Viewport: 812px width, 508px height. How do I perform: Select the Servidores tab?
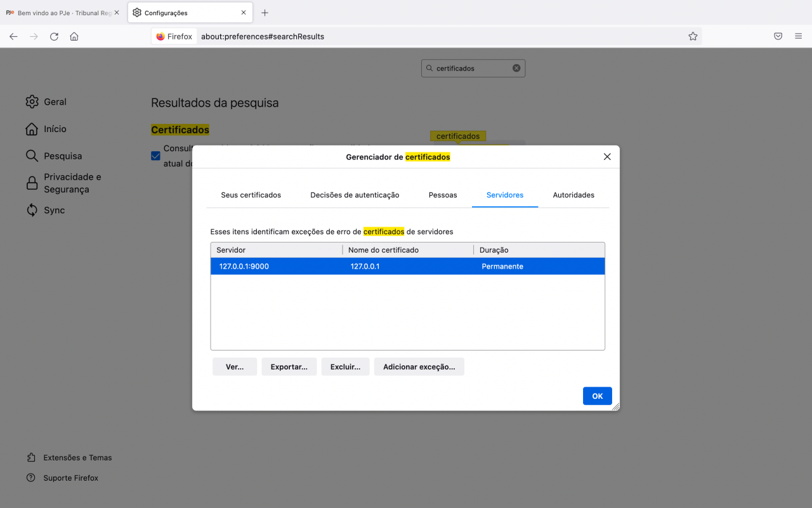pos(505,195)
